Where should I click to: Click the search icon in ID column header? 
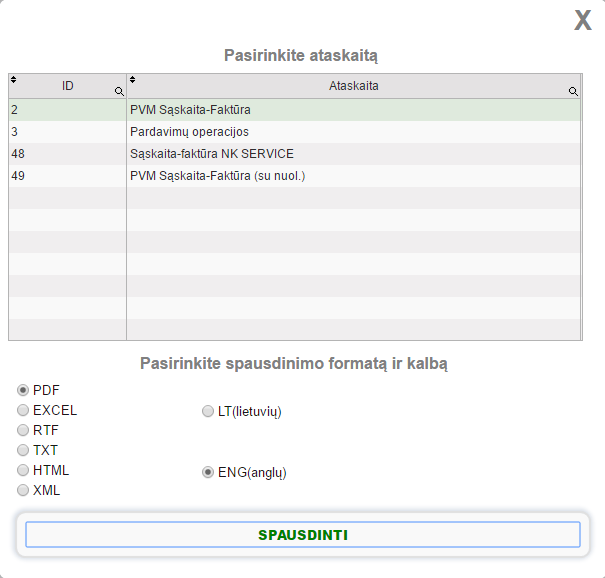tap(119, 91)
